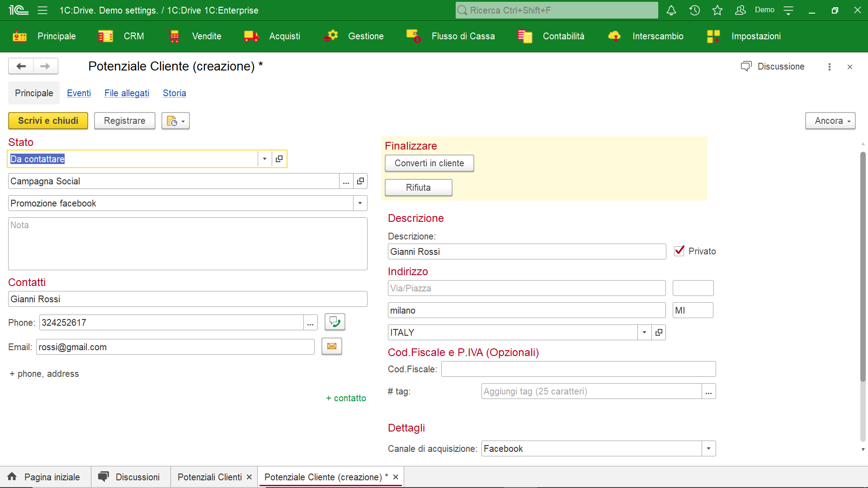The height and width of the screenshot is (488, 868).
Task: Switch to Storia tab
Action: click(x=175, y=93)
